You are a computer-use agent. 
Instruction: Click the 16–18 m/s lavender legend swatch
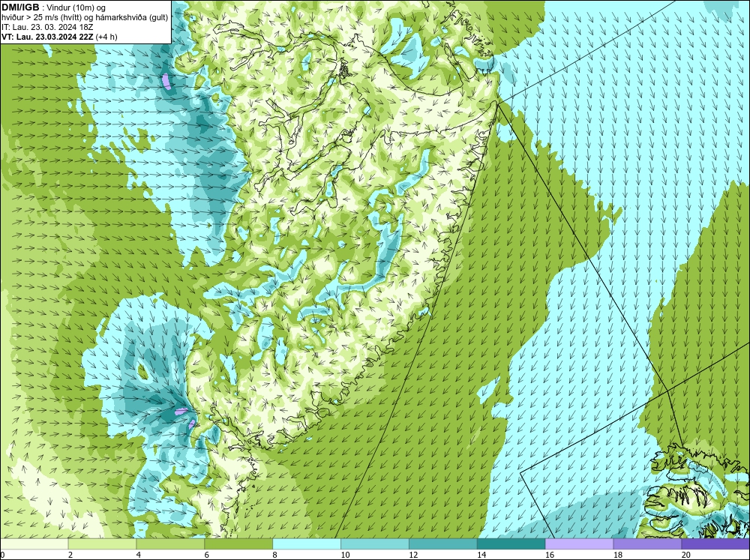(x=579, y=544)
